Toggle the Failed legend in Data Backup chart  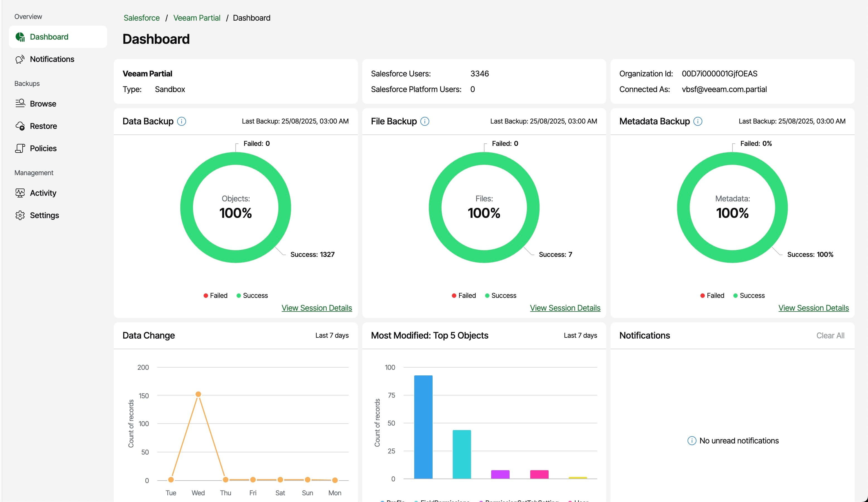click(x=215, y=295)
